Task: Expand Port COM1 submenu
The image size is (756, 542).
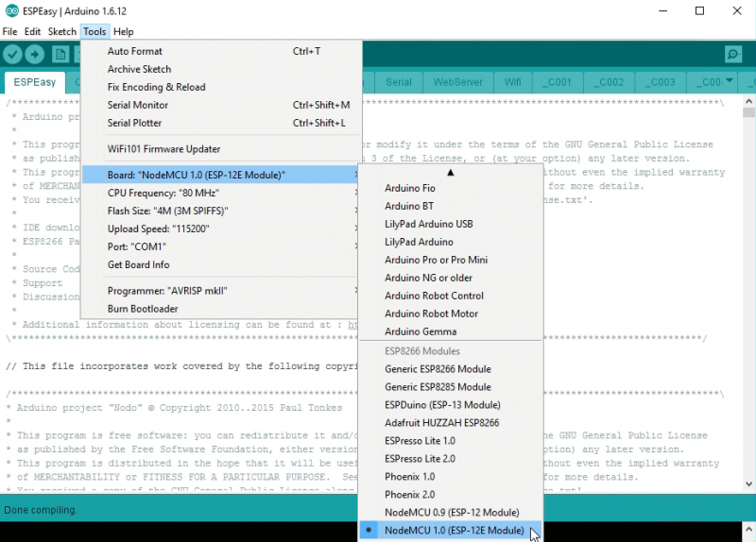Action: pyautogui.click(x=220, y=246)
